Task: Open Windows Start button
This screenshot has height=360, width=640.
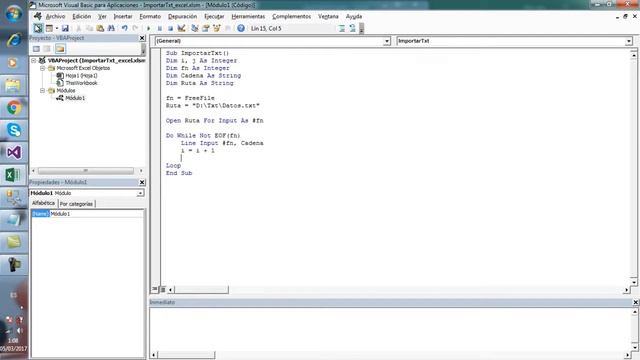Action: coord(13,13)
